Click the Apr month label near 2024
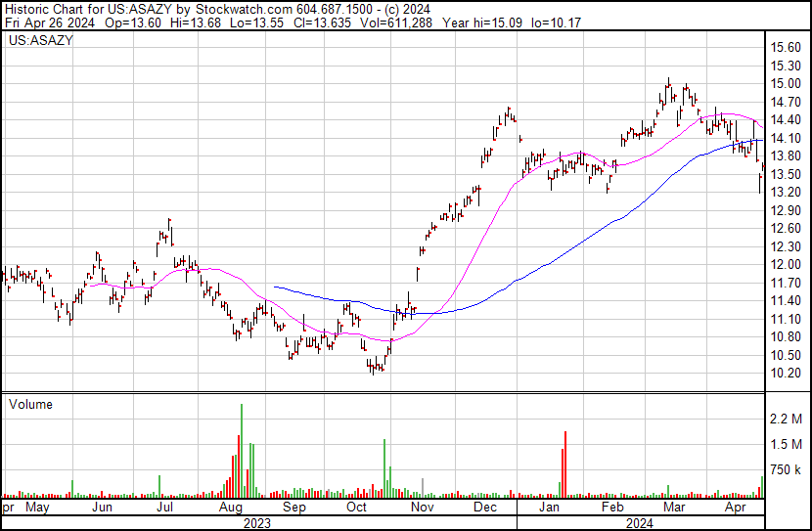This screenshot has width=812, height=531. (x=736, y=507)
